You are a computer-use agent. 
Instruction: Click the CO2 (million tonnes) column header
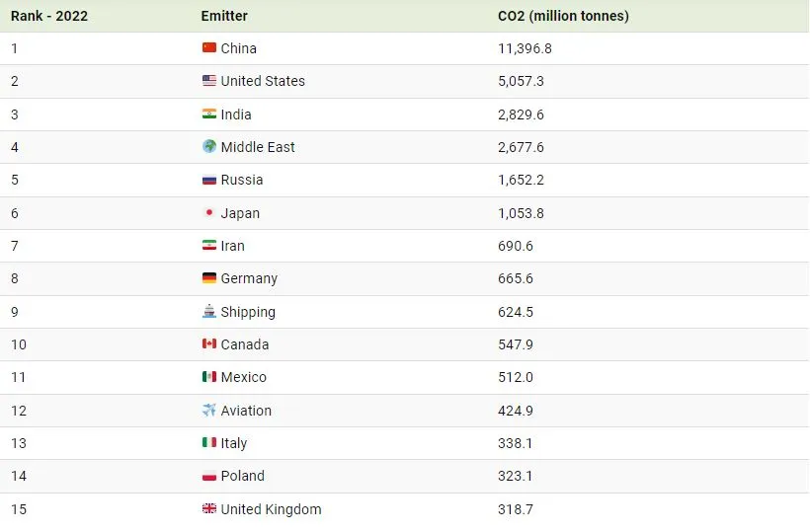[x=563, y=16]
